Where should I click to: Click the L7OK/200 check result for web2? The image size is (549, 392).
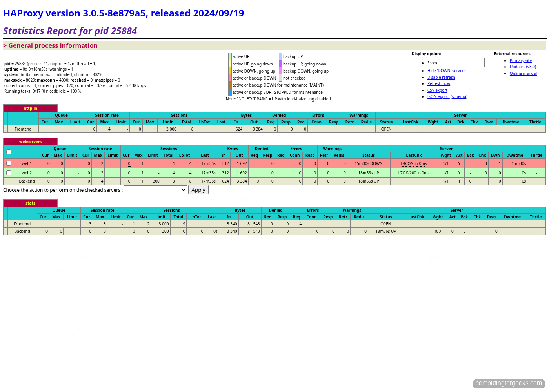pyautogui.click(x=414, y=172)
